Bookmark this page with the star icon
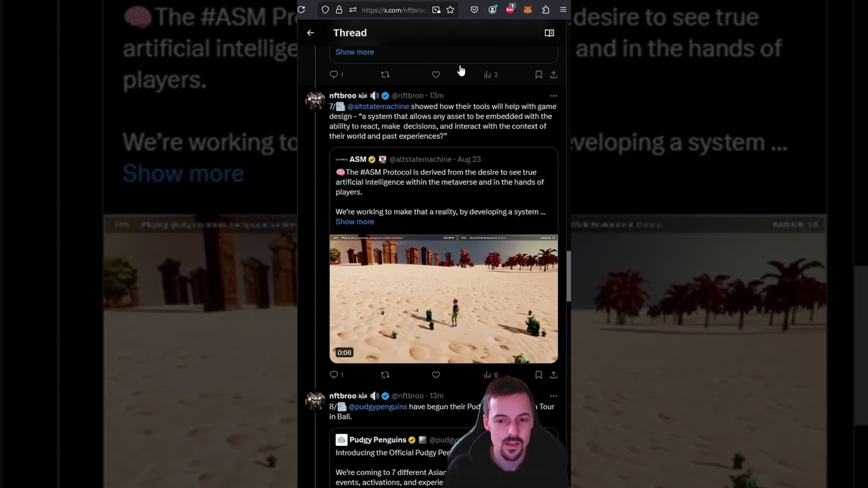Viewport: 868px width, 488px height. point(450,9)
